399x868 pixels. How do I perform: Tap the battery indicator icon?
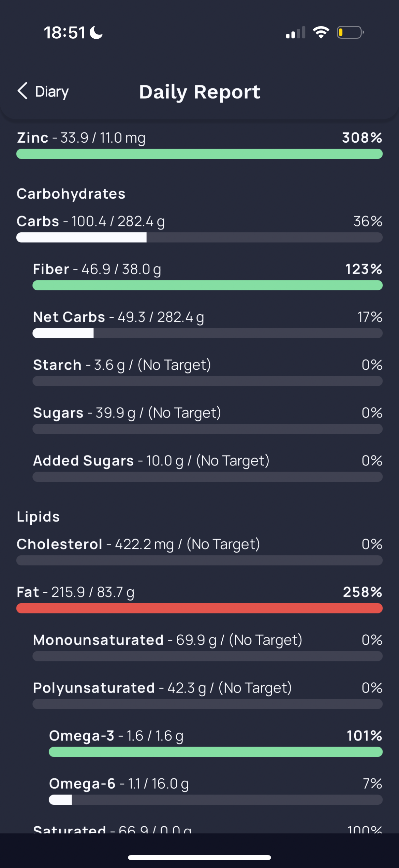[350, 32]
